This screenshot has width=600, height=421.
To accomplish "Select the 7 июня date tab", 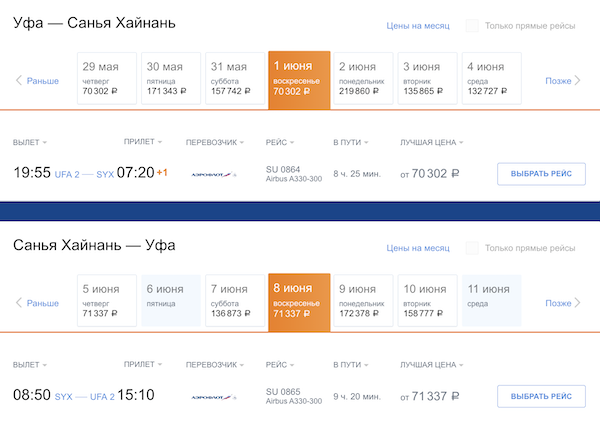I will point(234,302).
